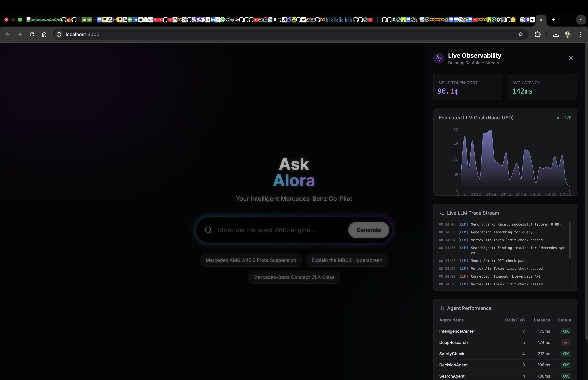
Task: Expand the tab search dropdown arrow
Action: click(581, 20)
